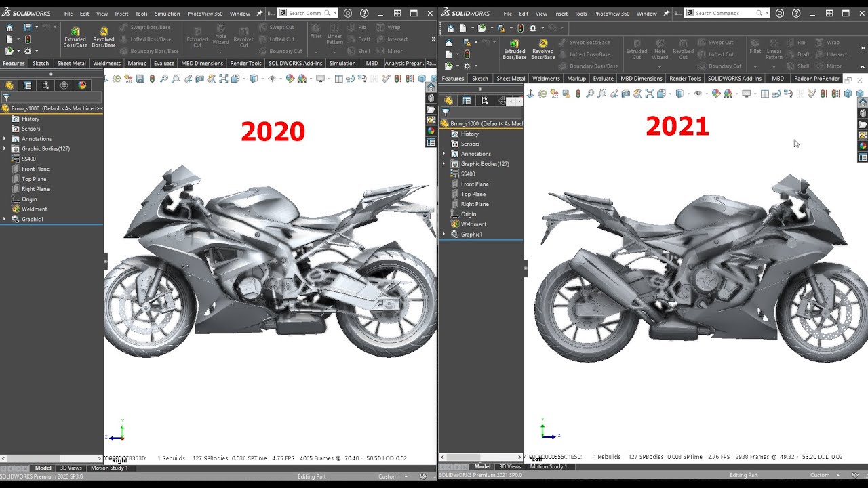Click Editing Part text in the 2021 status bar
This screenshot has width=868, height=488.
[744, 475]
